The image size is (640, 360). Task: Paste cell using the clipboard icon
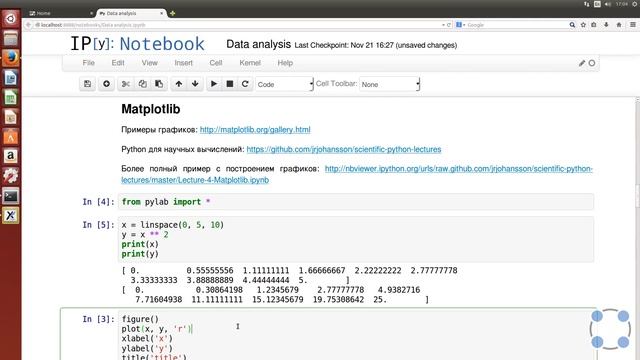[159, 84]
